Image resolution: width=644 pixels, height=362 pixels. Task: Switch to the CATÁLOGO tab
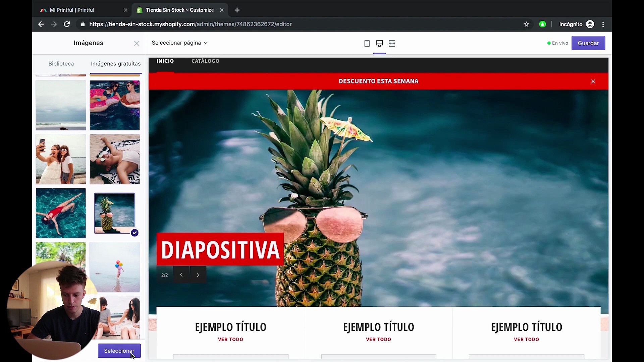click(205, 61)
